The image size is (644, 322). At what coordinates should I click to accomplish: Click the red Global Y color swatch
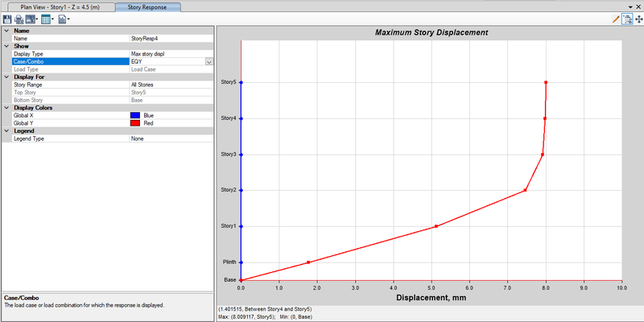(134, 123)
